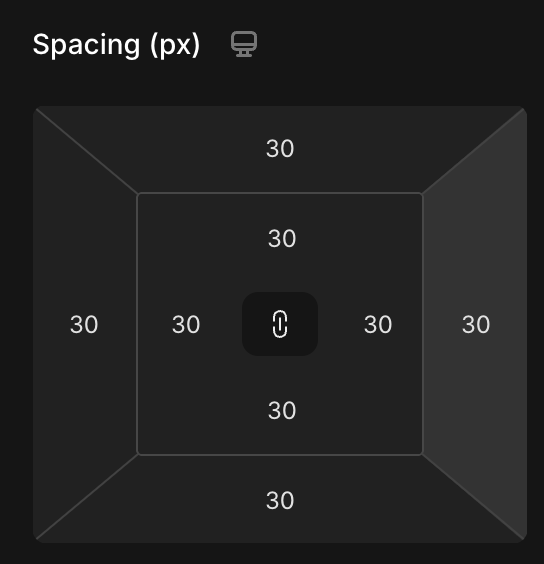
Task: Click the lighter right margin trapezoid area
Action: [475, 324]
